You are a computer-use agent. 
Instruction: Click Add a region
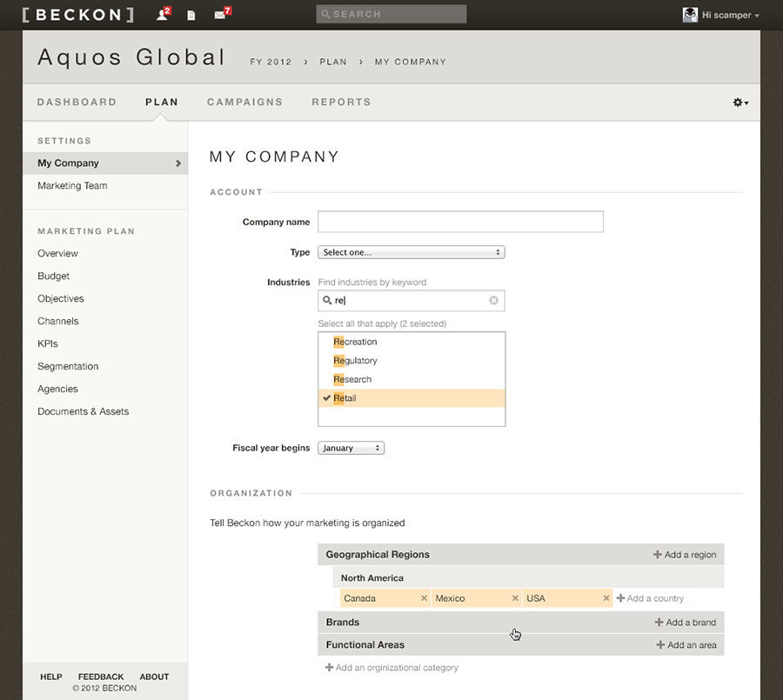click(x=685, y=555)
